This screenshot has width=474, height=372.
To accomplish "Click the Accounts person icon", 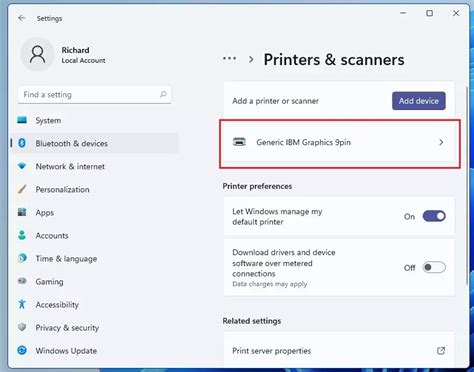I will coord(22,235).
